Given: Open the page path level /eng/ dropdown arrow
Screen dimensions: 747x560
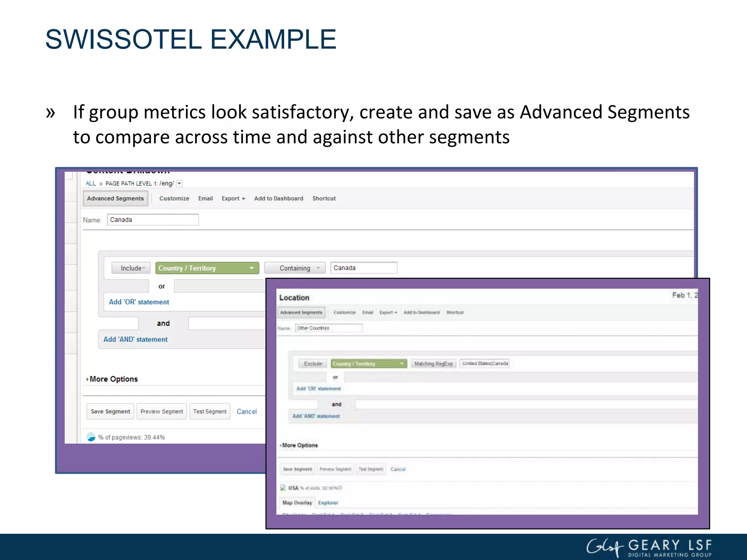Looking at the screenshot, I should click(x=179, y=183).
